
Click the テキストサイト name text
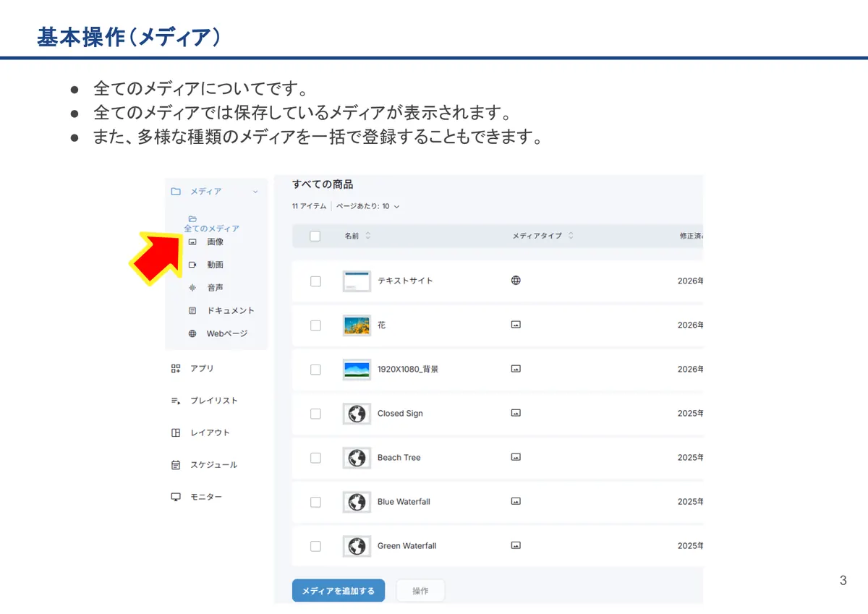coord(405,281)
